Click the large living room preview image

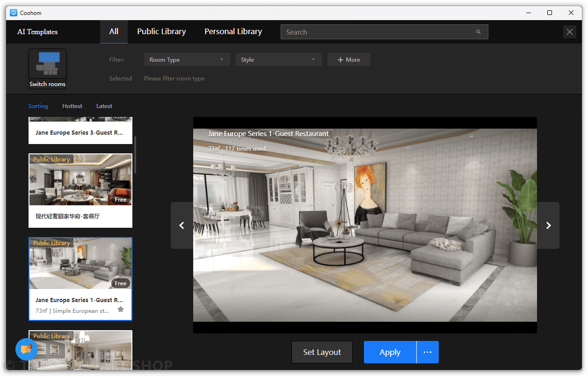coord(365,225)
